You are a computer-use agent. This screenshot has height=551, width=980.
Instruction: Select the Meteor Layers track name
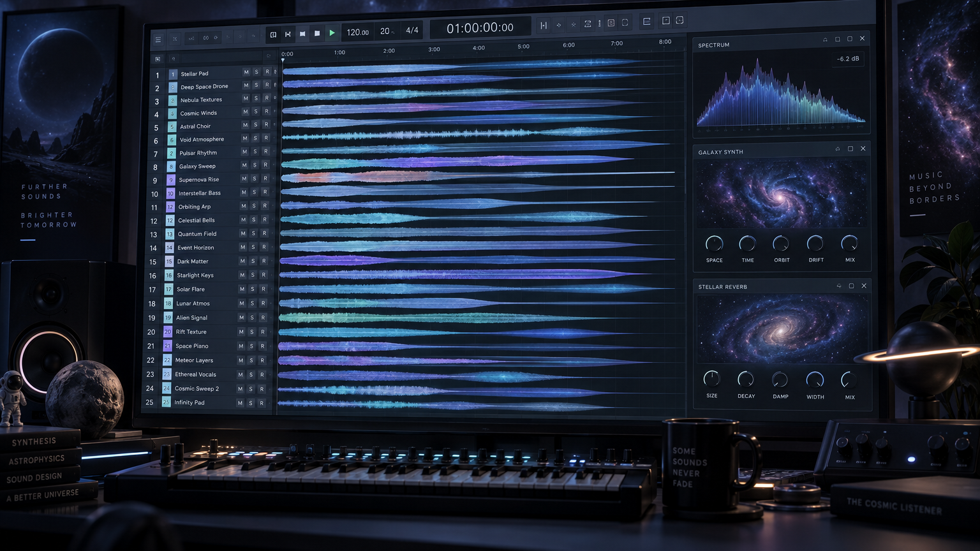pos(194,360)
